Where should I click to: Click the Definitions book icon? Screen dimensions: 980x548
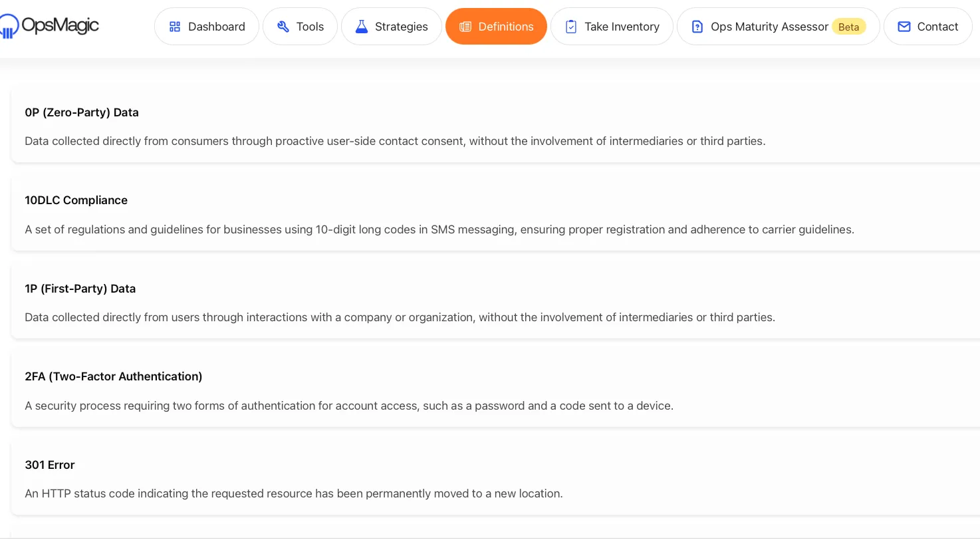[x=465, y=27]
